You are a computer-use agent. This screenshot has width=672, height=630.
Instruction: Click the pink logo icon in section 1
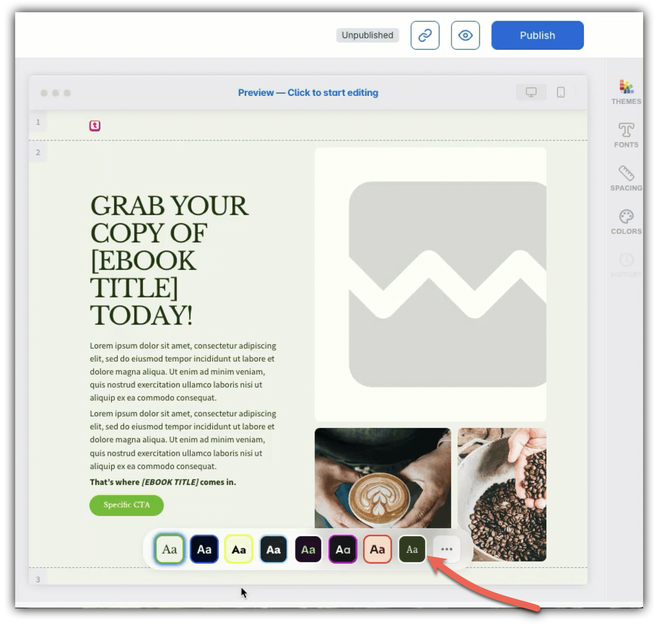95,126
